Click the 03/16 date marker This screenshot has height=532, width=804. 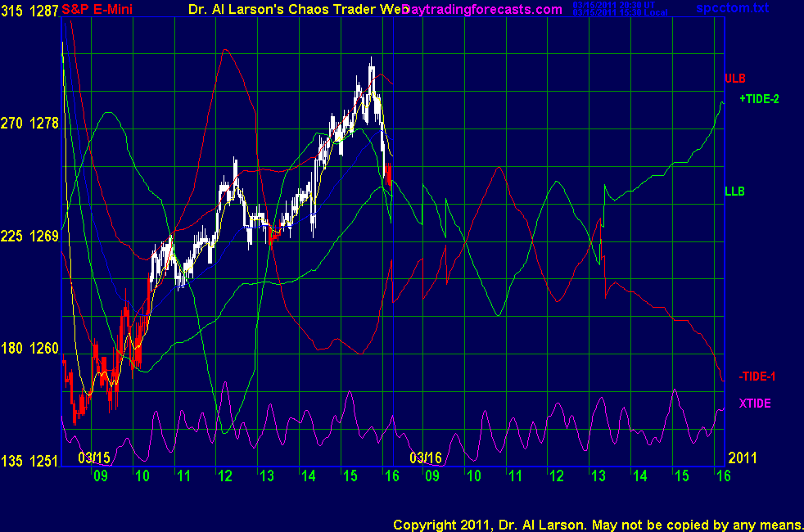[x=426, y=458]
